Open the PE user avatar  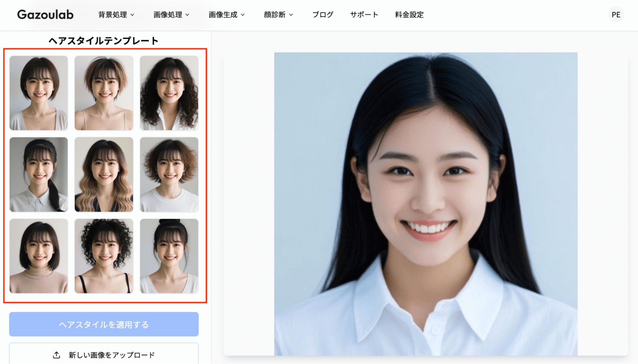pos(616,15)
